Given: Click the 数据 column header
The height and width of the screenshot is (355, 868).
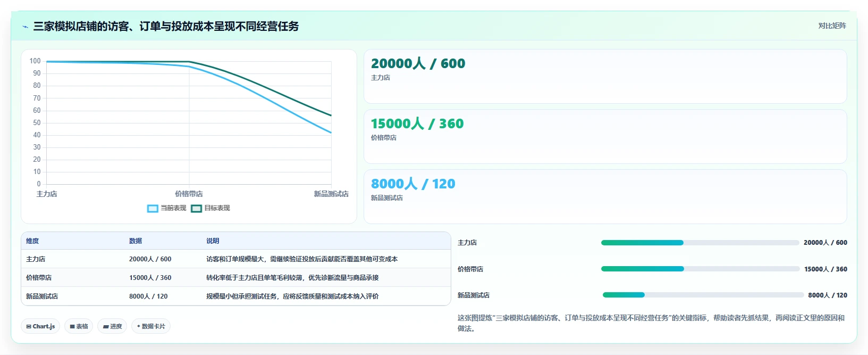Looking at the screenshot, I should click(x=136, y=241).
